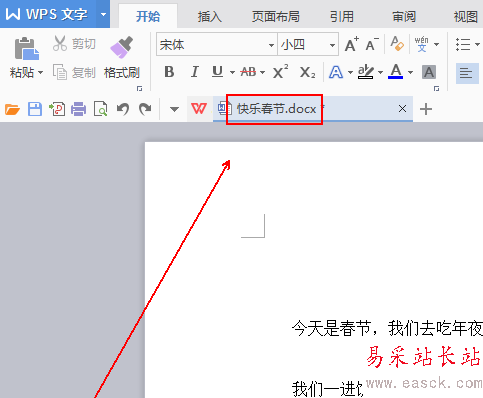Open the 视图 ribbon tab
Screen dimensions: 483x398
(x=465, y=16)
